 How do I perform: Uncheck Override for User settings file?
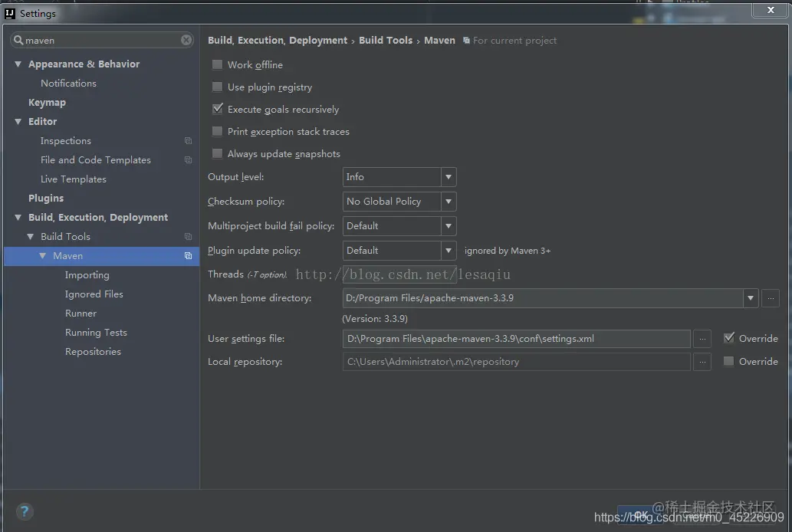point(729,338)
